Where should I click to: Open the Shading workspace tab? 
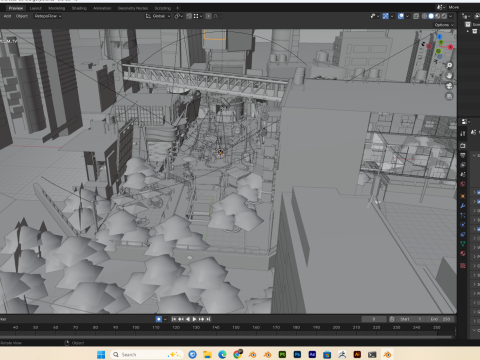point(79,8)
